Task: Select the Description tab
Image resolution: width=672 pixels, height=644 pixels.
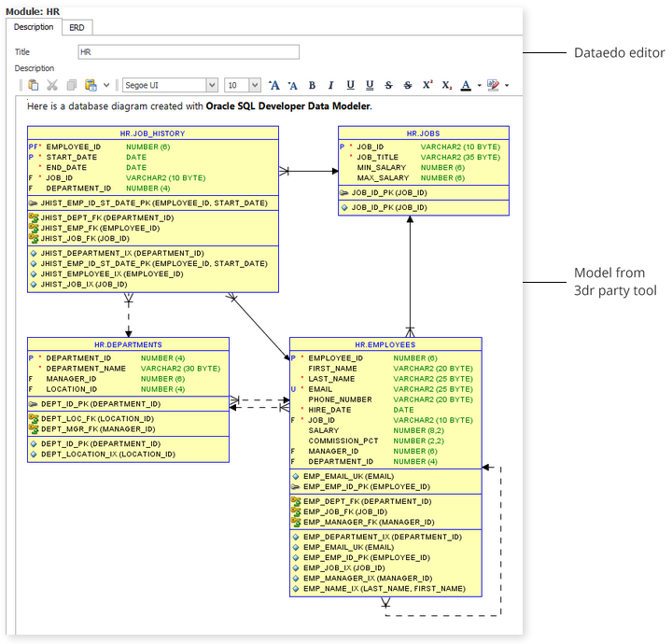Action: click(x=34, y=28)
